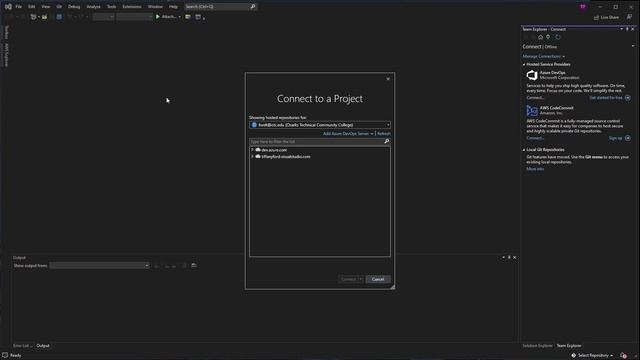The width and height of the screenshot is (640, 360).
Task: Click the blue highlighted toolbar icon
Action: click(59, 17)
